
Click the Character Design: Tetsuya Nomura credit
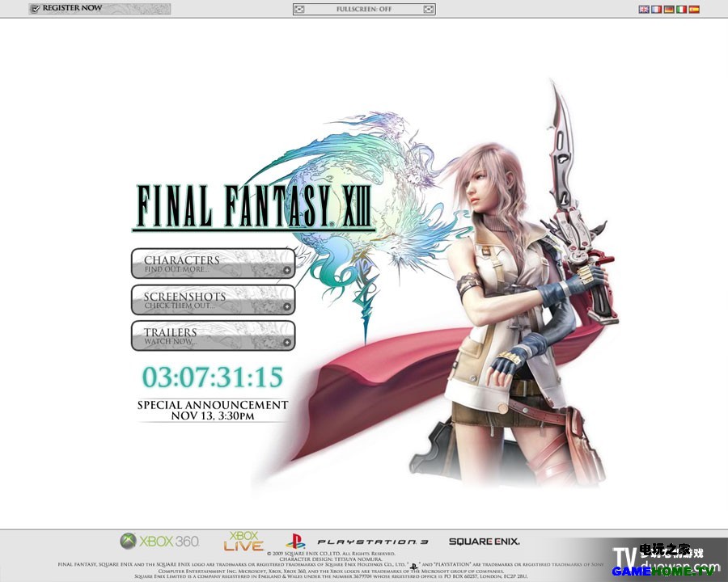pos(331,559)
